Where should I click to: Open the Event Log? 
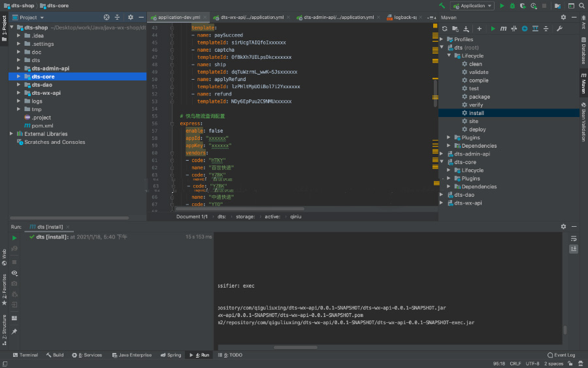coord(561,355)
